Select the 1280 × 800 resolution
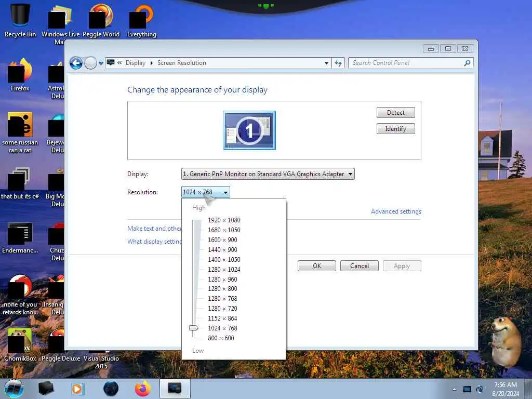The image size is (532, 399). point(222,288)
